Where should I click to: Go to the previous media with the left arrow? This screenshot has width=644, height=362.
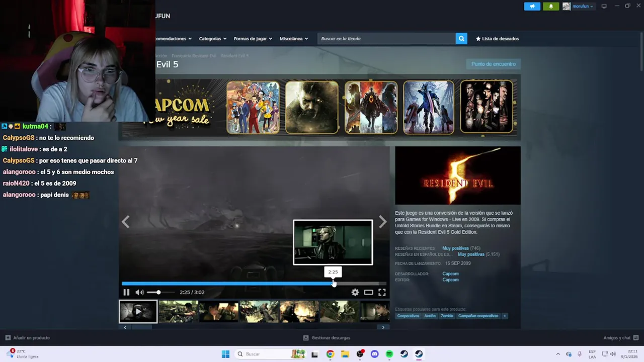pos(125,222)
